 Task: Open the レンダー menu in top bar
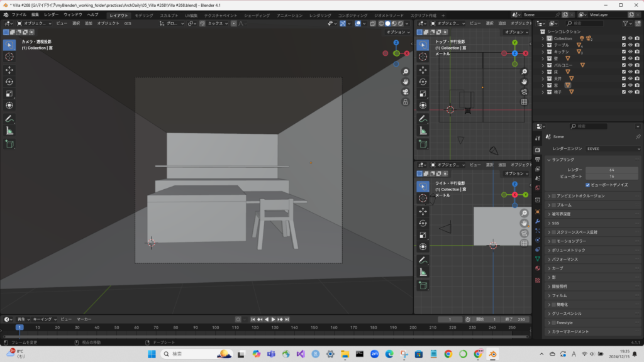click(x=51, y=14)
